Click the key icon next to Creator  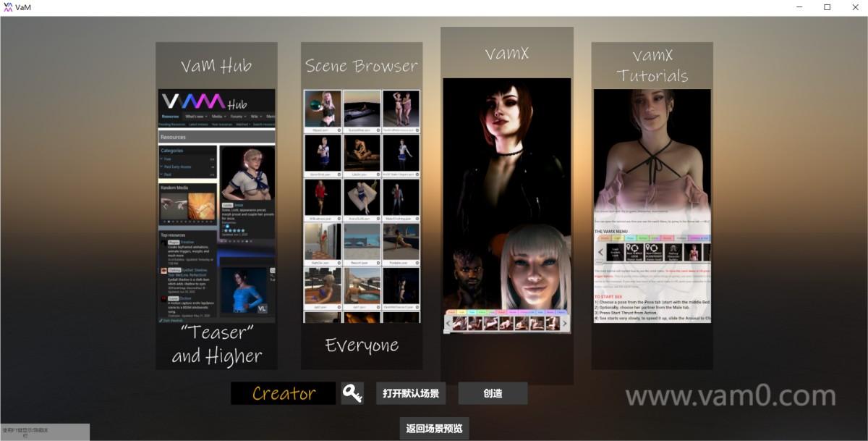tap(352, 393)
